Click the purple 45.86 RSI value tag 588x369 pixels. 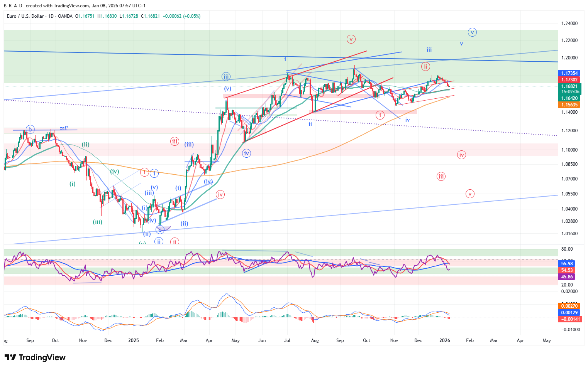tap(567, 277)
